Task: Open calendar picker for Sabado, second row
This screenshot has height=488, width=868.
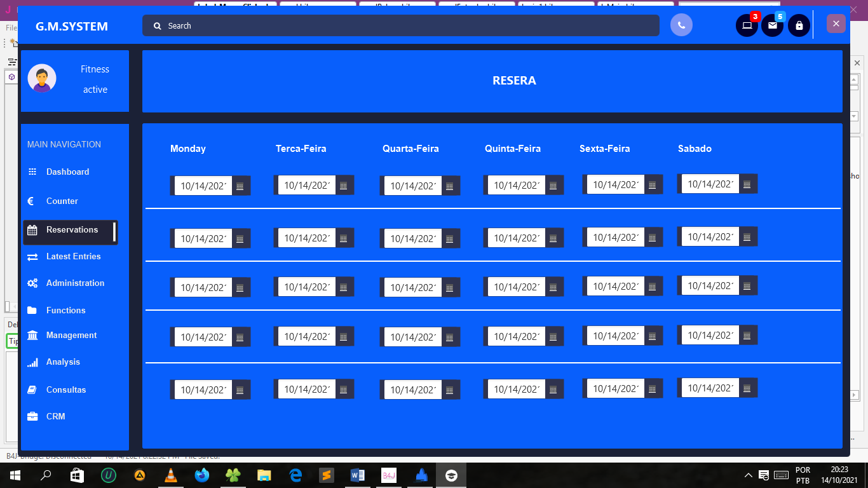Action: click(747, 237)
